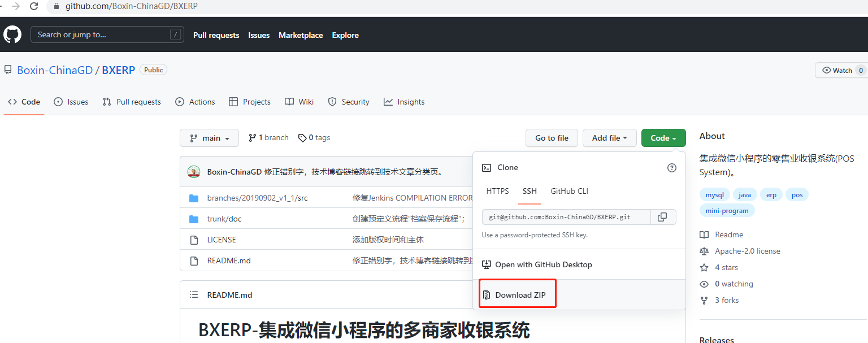This screenshot has width=868, height=343.
Task: Open the main branch dropdown
Action: pyautogui.click(x=209, y=138)
